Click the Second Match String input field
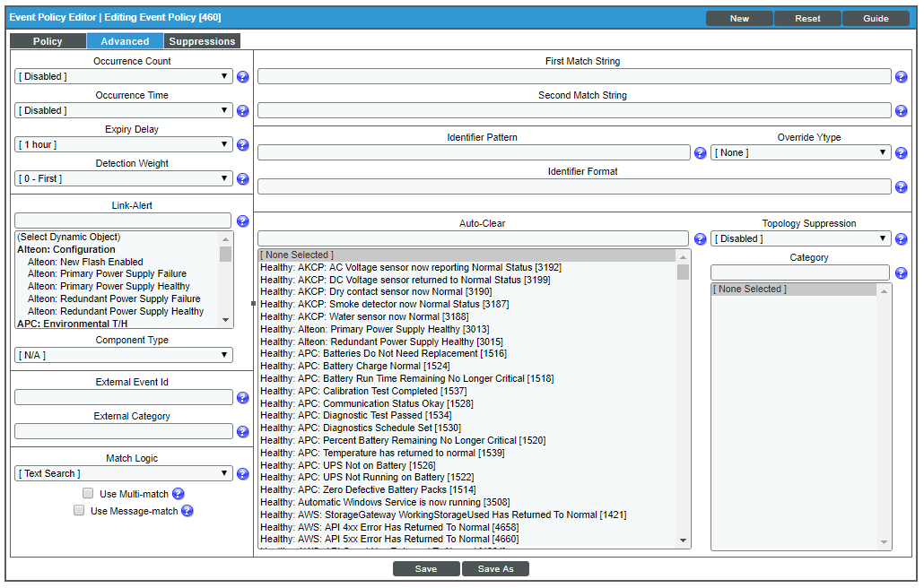Viewport: 924px width, 588px height. tap(574, 110)
